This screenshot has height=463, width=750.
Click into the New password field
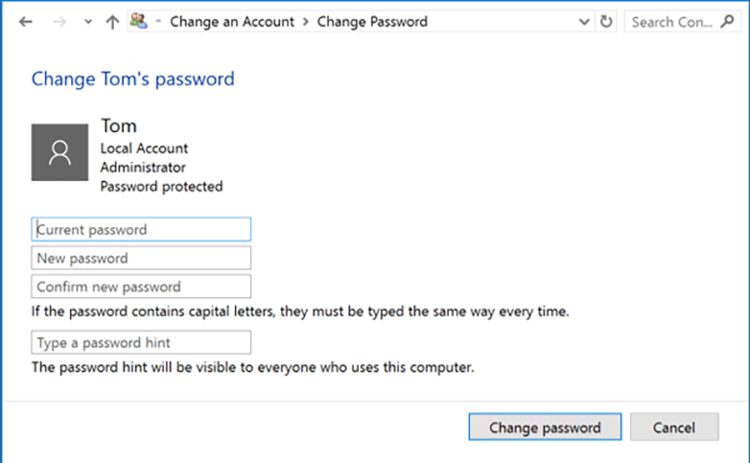coord(141,258)
